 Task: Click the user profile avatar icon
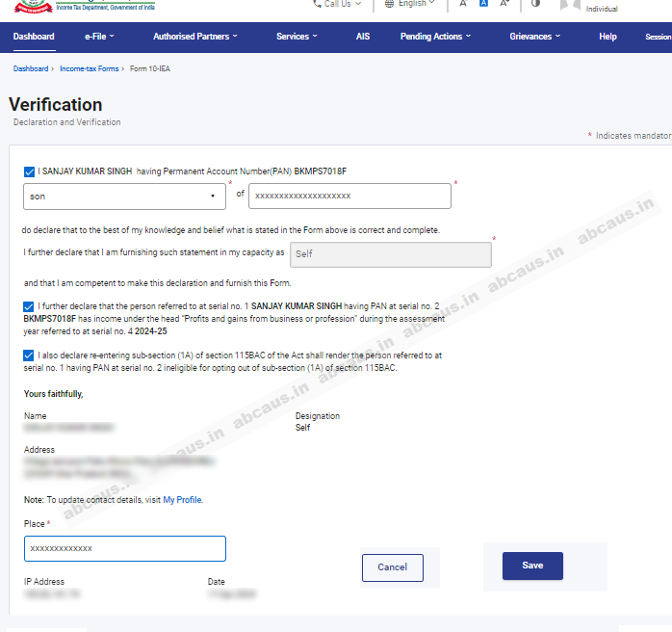pos(572,5)
